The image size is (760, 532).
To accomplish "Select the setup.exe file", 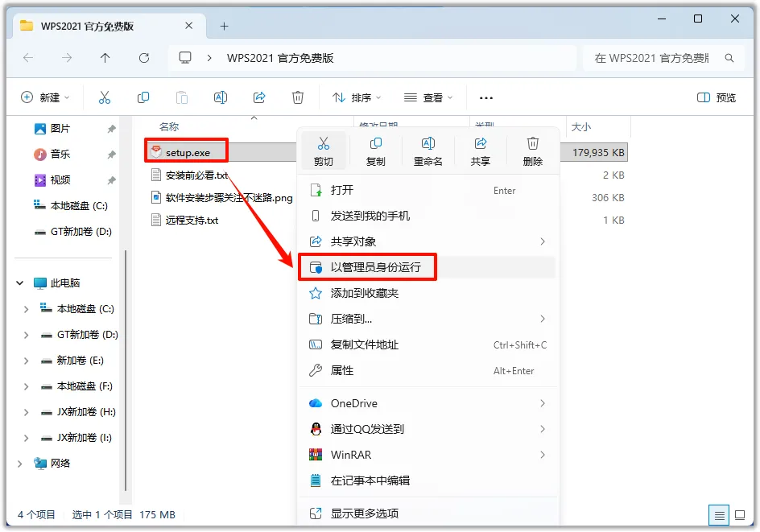I will point(188,153).
